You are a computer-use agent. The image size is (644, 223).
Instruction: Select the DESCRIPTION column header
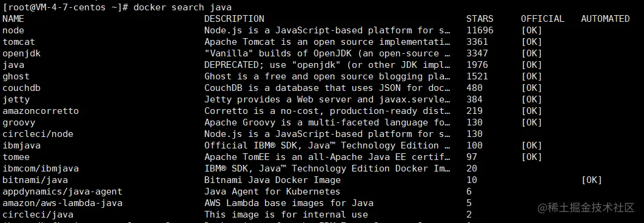pyautogui.click(x=234, y=18)
